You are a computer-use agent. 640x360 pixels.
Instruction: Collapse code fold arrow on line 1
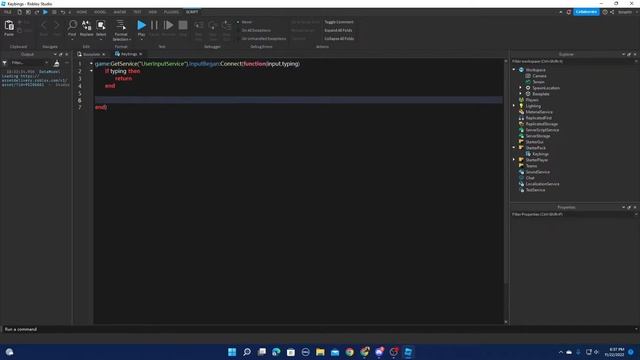[91, 64]
